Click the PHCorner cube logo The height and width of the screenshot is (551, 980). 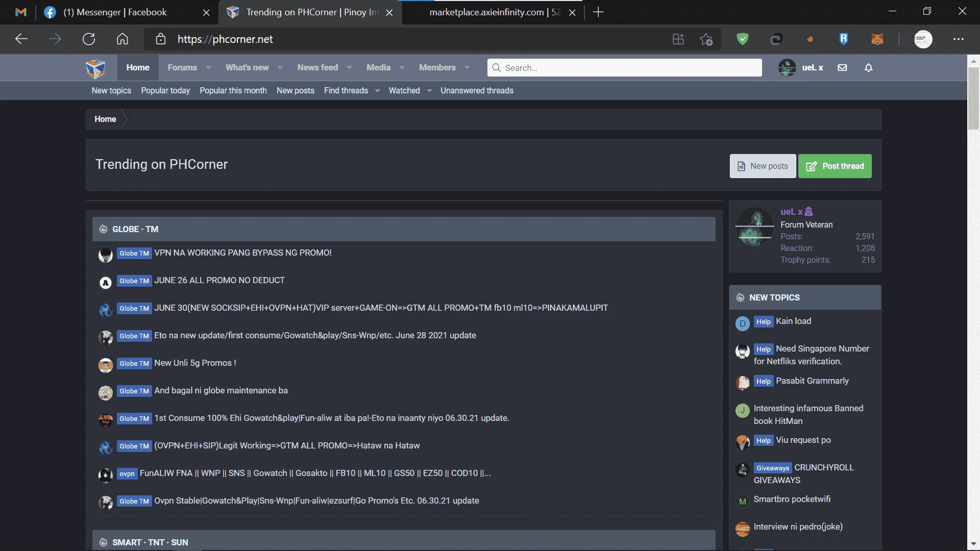(x=95, y=68)
